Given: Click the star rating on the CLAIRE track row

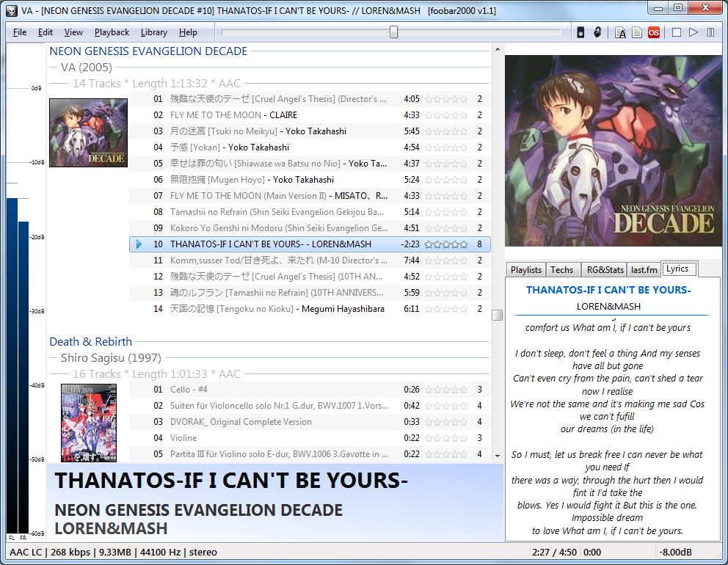Looking at the screenshot, I should coord(446,115).
